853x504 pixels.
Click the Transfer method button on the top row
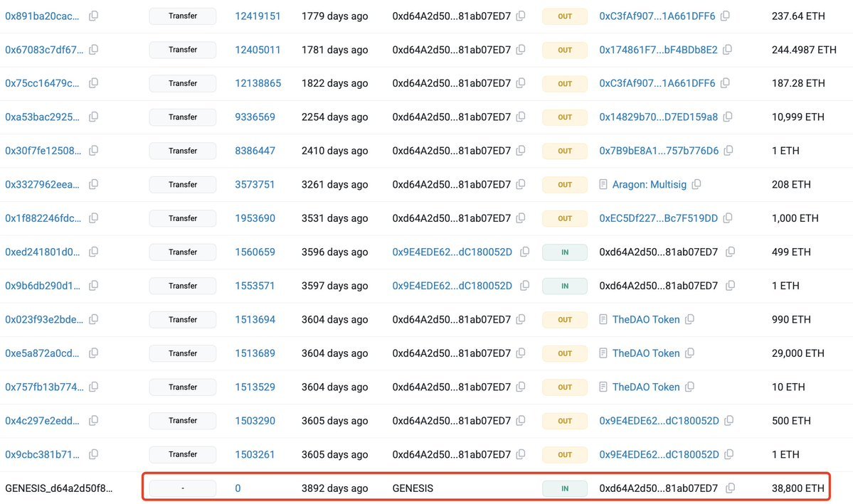(x=182, y=15)
